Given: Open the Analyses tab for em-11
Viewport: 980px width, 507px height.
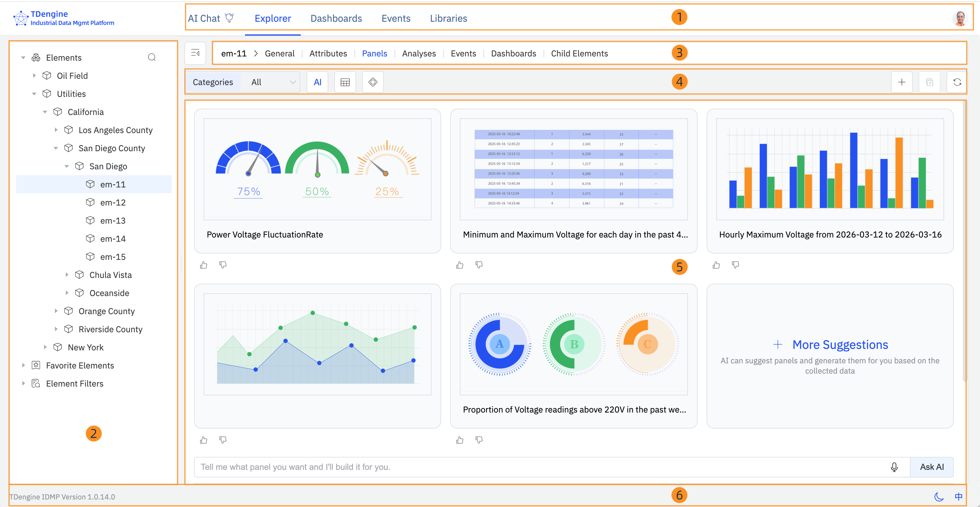Looking at the screenshot, I should (418, 53).
